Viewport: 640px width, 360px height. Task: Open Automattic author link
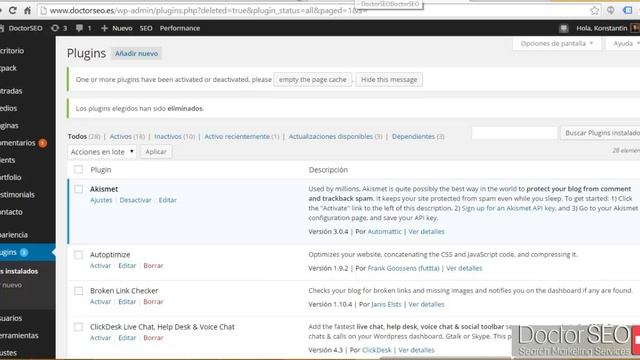click(x=384, y=231)
